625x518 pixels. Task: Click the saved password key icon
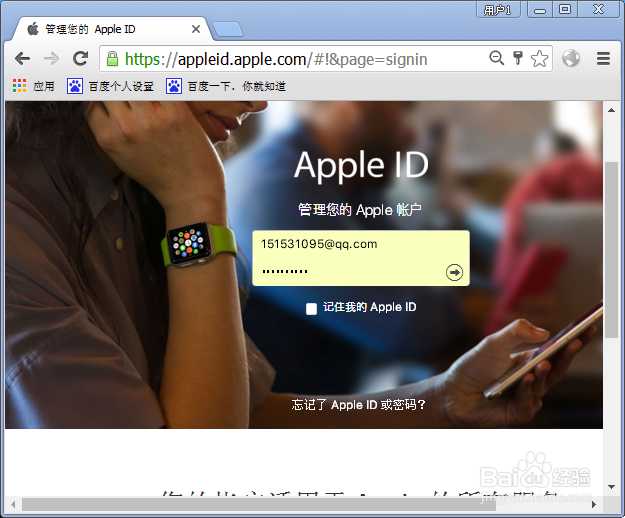click(518, 58)
